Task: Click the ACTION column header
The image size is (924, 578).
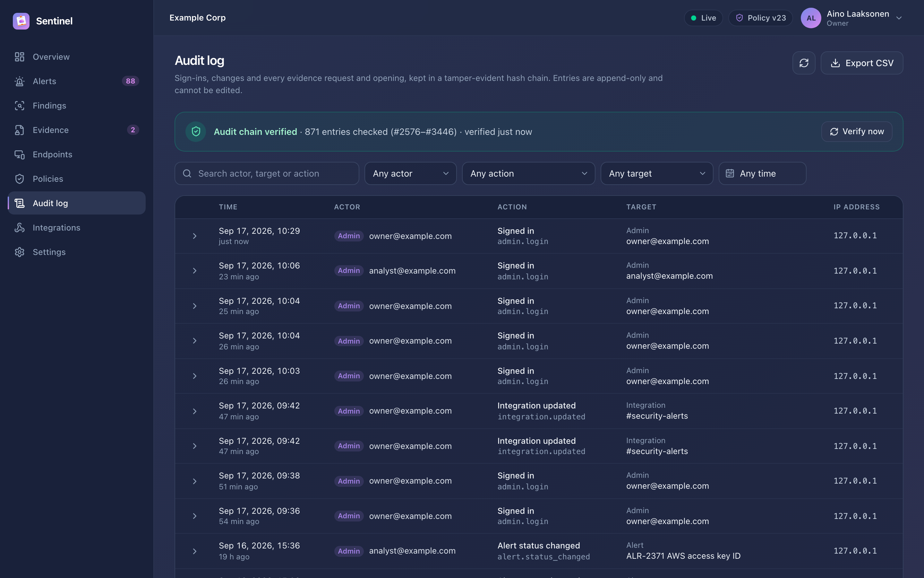Action: pyautogui.click(x=512, y=207)
